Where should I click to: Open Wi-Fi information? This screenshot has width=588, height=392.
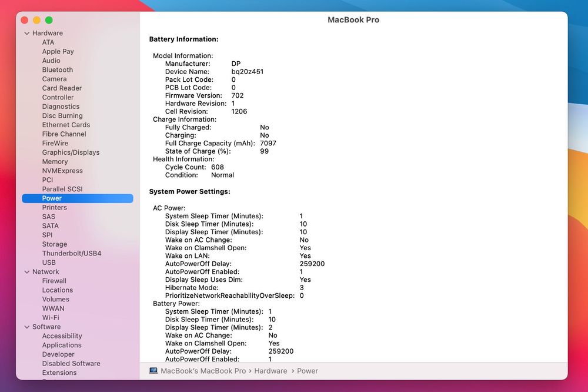click(51, 318)
